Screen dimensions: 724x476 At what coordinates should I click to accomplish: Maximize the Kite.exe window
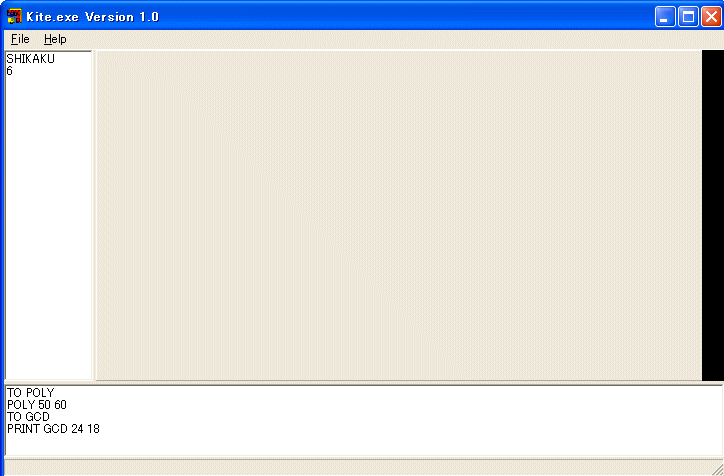pos(688,17)
